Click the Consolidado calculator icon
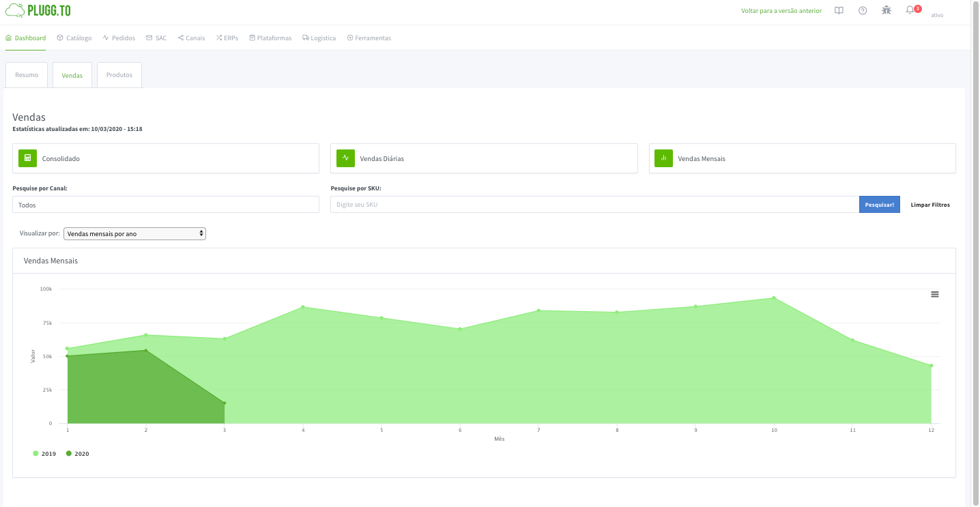980x507 pixels. 27,158
